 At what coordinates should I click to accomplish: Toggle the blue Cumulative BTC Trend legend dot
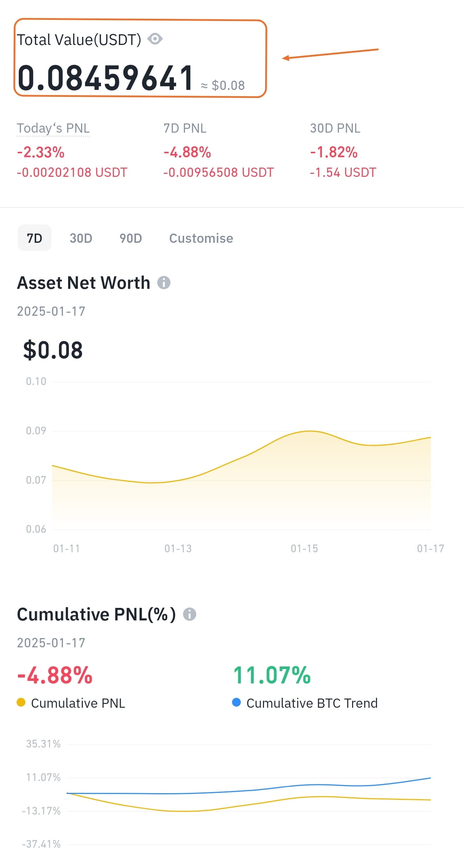point(236,703)
